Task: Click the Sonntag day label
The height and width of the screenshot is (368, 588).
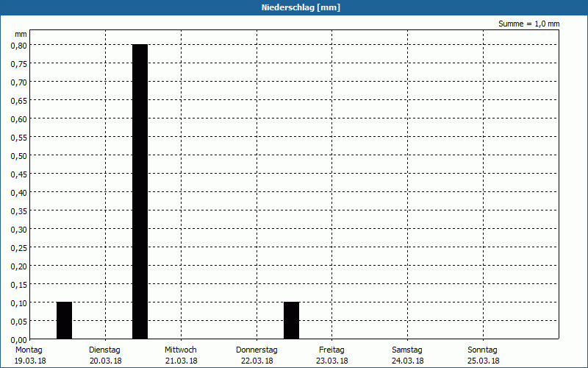Action: (482, 350)
